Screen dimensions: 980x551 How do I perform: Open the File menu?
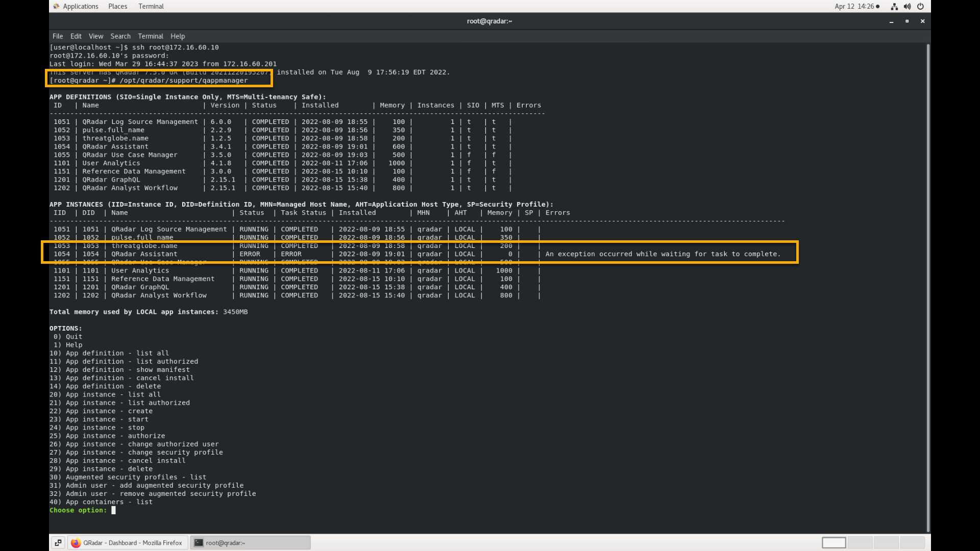click(58, 36)
